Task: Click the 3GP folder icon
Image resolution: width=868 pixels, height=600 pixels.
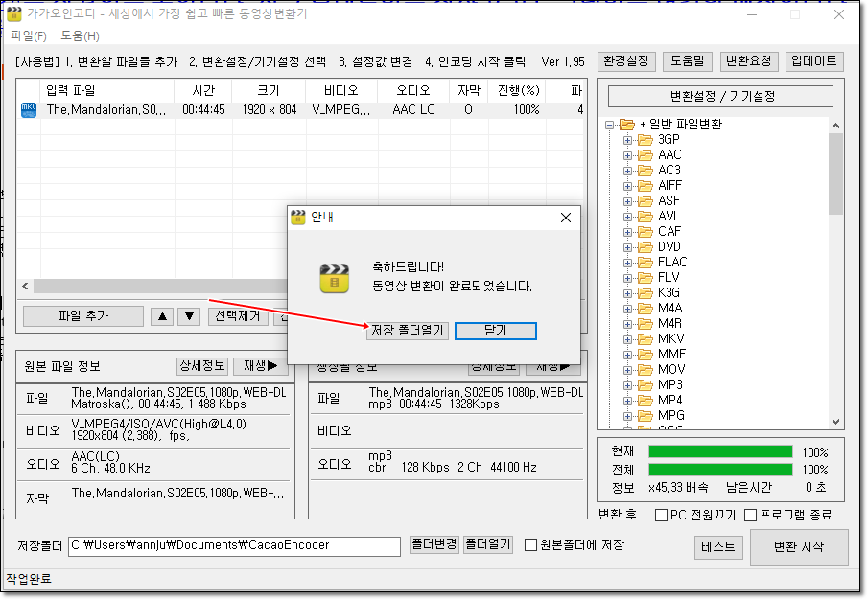Action: (645, 139)
